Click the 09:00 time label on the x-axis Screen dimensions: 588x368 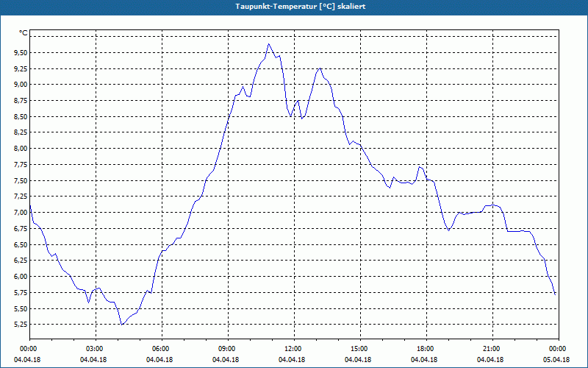228,349
